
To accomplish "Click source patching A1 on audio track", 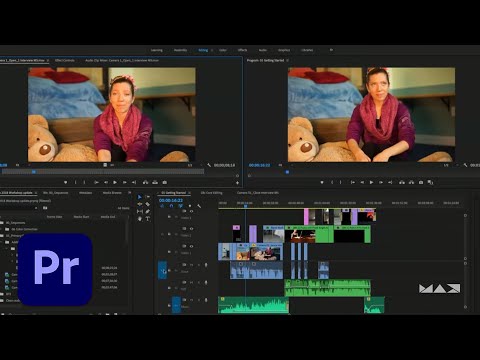I will pyautogui.click(x=163, y=270).
